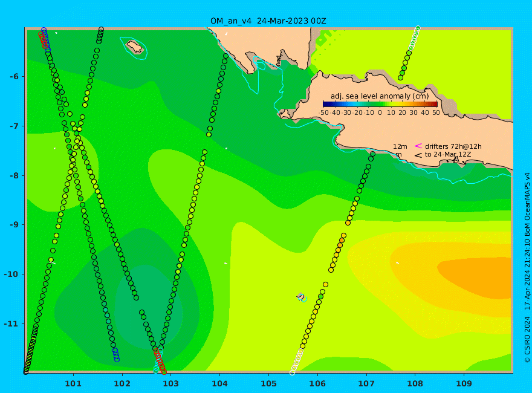532x393 pixels.
Task: Click the CSIRO 2024 BoM OceanMAPS copyright text
Action: pyautogui.click(x=527, y=268)
